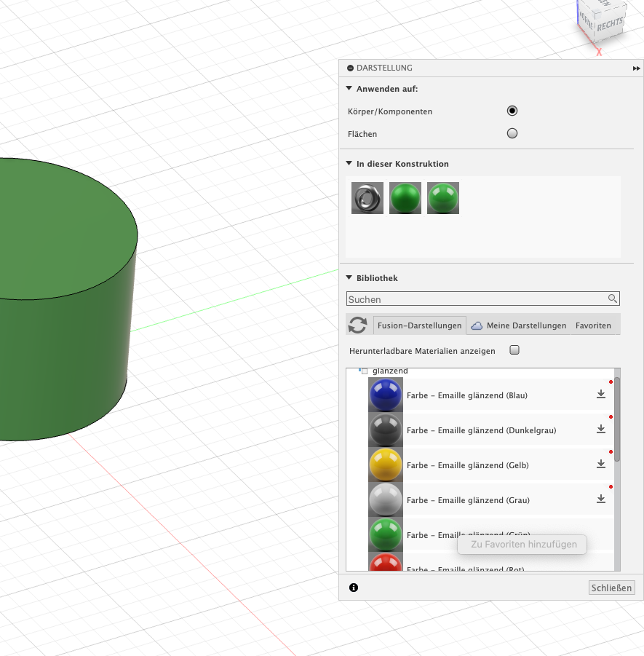The image size is (644, 656).
Task: Enable Herunterladbare Materialien anzeigen checkbox
Action: click(514, 350)
